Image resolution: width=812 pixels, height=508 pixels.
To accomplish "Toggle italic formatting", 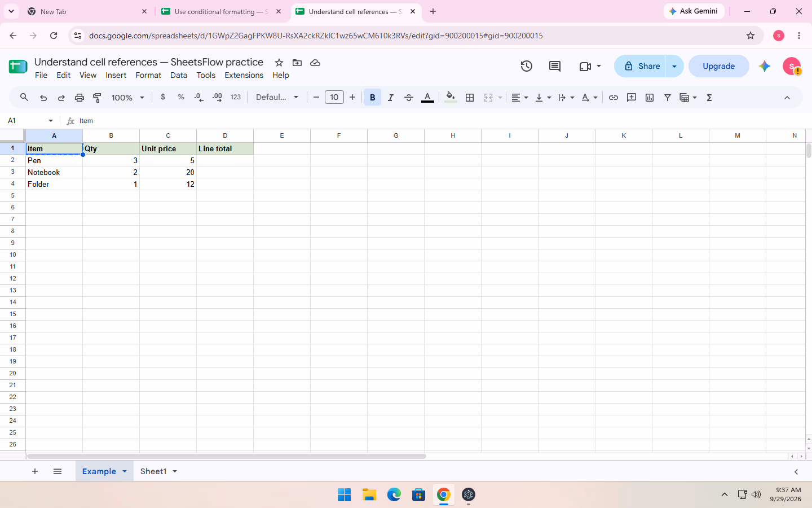I will pyautogui.click(x=391, y=98).
